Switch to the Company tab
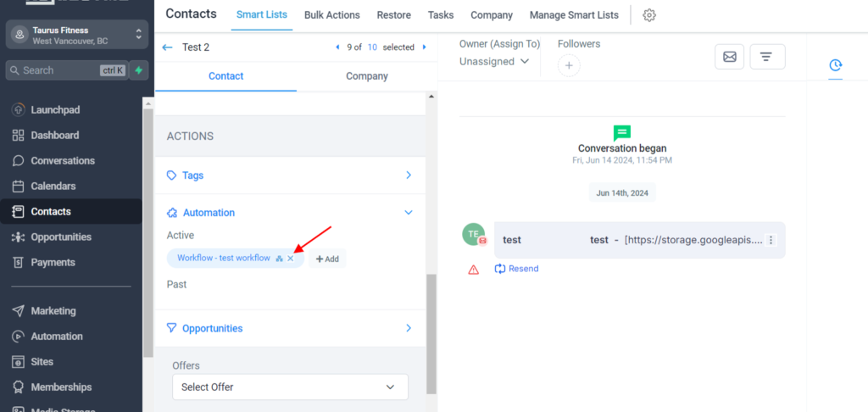The height and width of the screenshot is (412, 868). click(366, 76)
